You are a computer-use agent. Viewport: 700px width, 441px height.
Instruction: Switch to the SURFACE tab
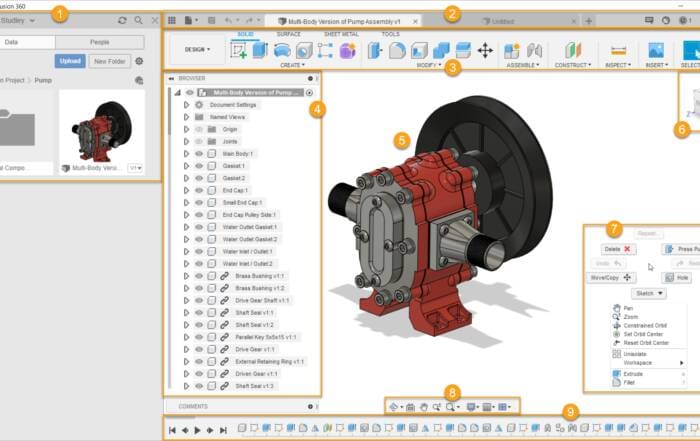tap(288, 34)
